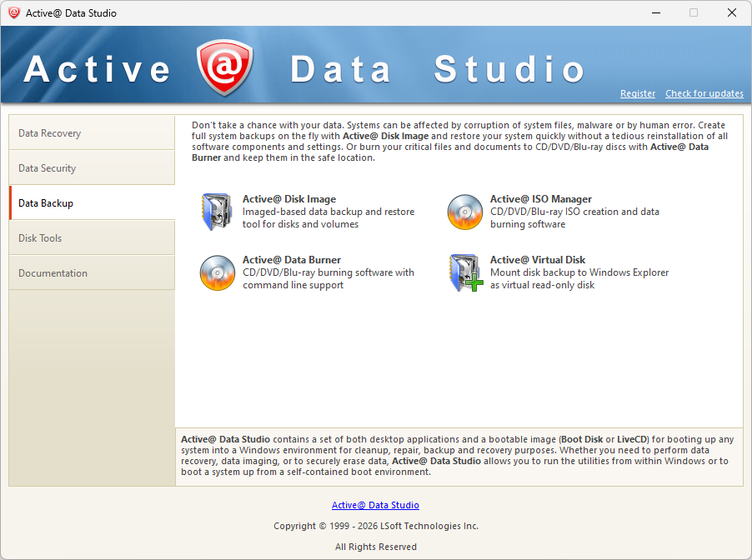Click 'Imaged-based data backup and restore' description
The image size is (752, 560).
pyautogui.click(x=328, y=212)
